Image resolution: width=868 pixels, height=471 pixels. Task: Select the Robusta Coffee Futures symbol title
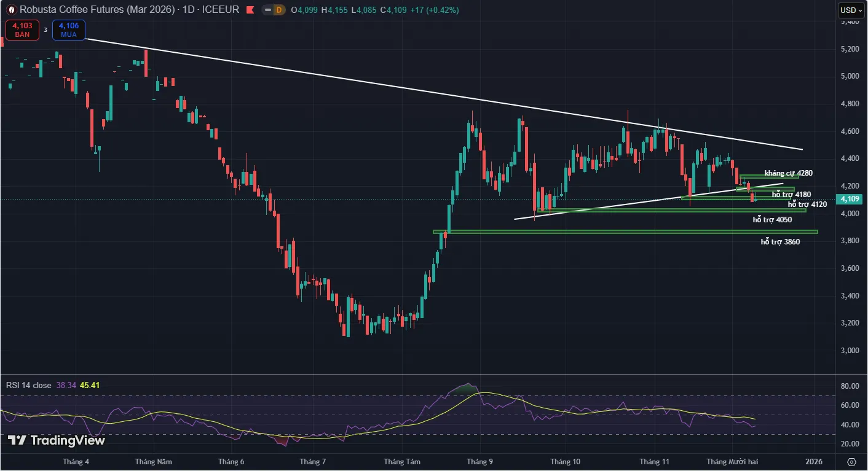(97, 10)
